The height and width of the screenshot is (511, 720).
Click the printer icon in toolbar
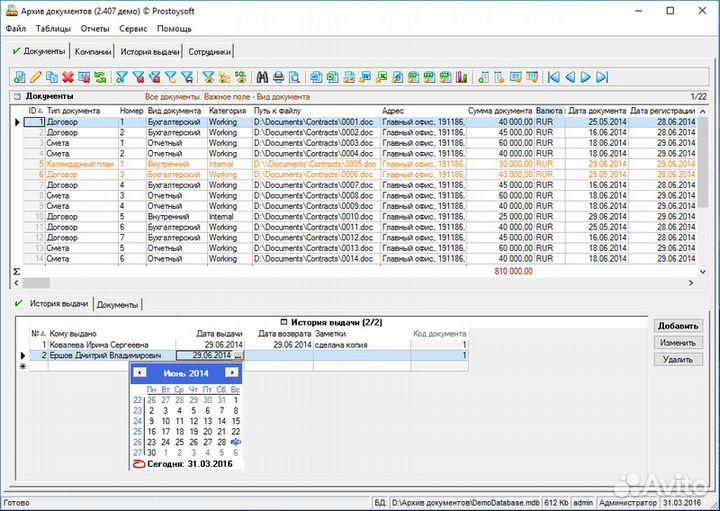tap(279, 77)
